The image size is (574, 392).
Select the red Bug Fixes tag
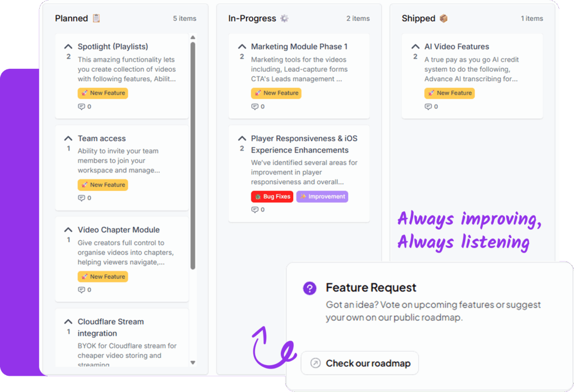pos(272,197)
